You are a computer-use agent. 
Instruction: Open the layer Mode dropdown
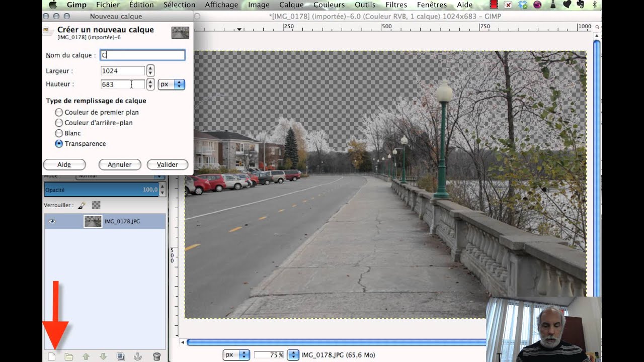120,176
